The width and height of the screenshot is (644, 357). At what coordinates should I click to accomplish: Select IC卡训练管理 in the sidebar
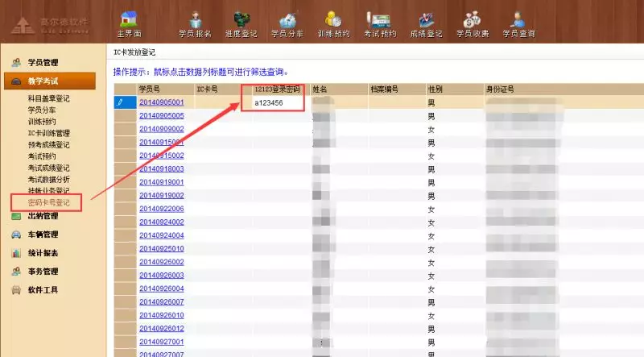[49, 133]
